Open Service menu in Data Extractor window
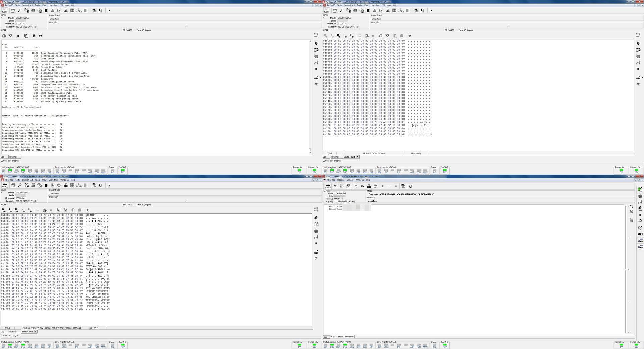The image size is (644, 349). pos(350,180)
